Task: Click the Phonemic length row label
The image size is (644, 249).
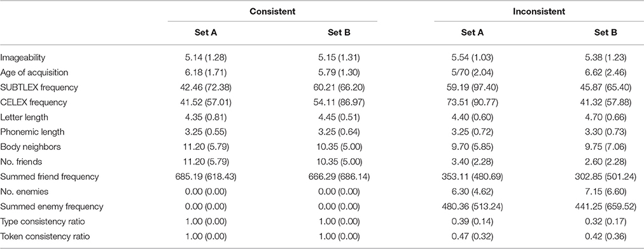Action: pyautogui.click(x=32, y=132)
